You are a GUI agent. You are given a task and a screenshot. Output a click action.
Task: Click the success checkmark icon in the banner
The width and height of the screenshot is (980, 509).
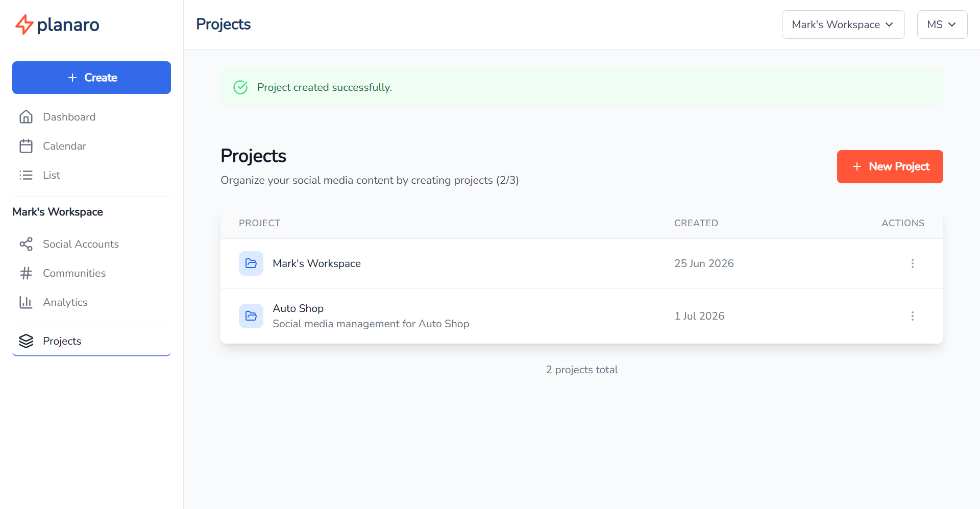[240, 87]
